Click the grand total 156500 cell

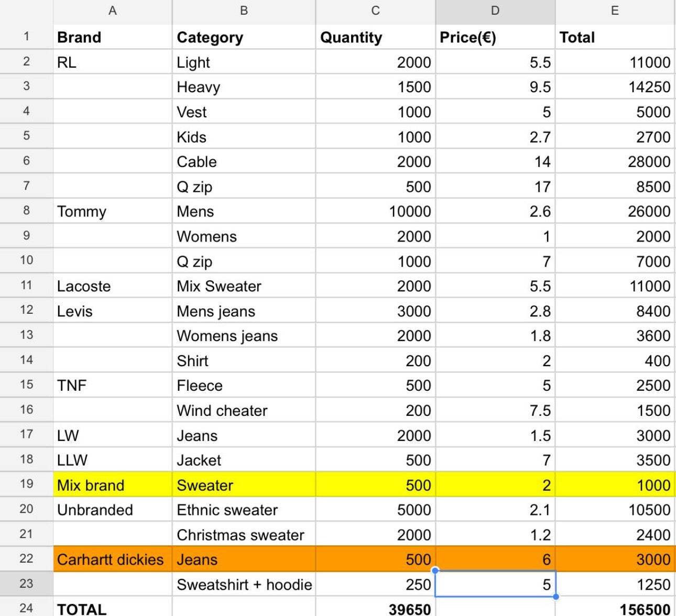(x=615, y=608)
